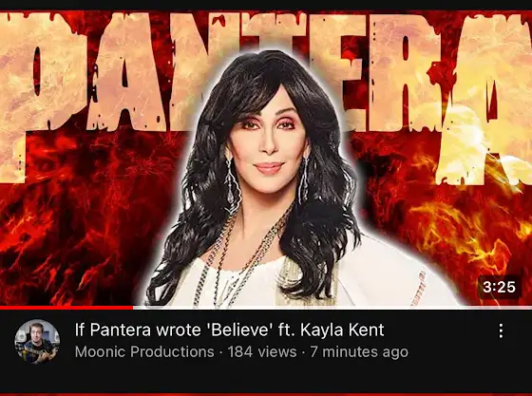Click the 3:25 duration badge
The image size is (532, 396).
point(499,287)
